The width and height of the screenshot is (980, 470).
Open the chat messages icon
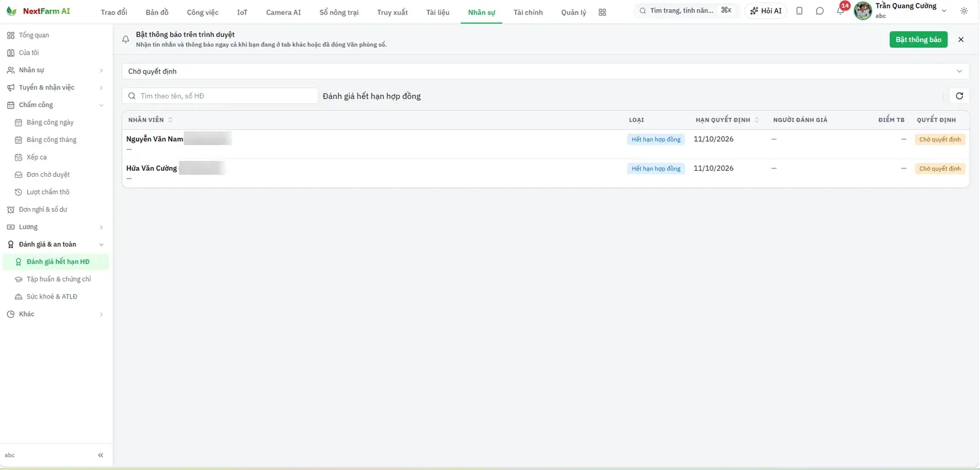pyautogui.click(x=820, y=11)
